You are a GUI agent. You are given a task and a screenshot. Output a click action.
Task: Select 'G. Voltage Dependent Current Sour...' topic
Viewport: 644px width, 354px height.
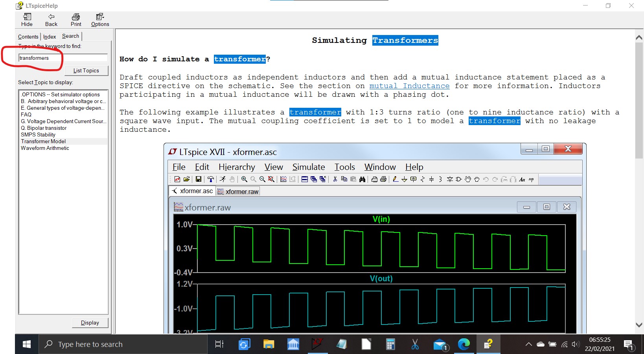coord(64,121)
